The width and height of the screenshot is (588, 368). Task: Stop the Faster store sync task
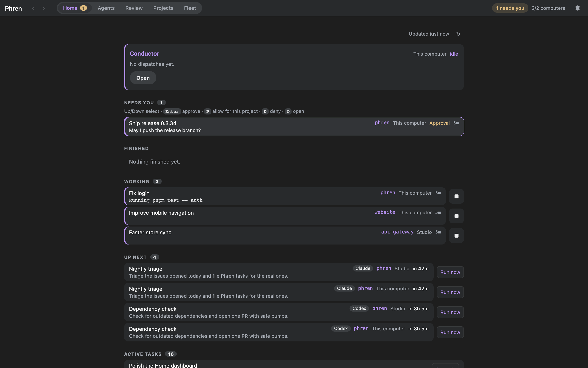456,236
